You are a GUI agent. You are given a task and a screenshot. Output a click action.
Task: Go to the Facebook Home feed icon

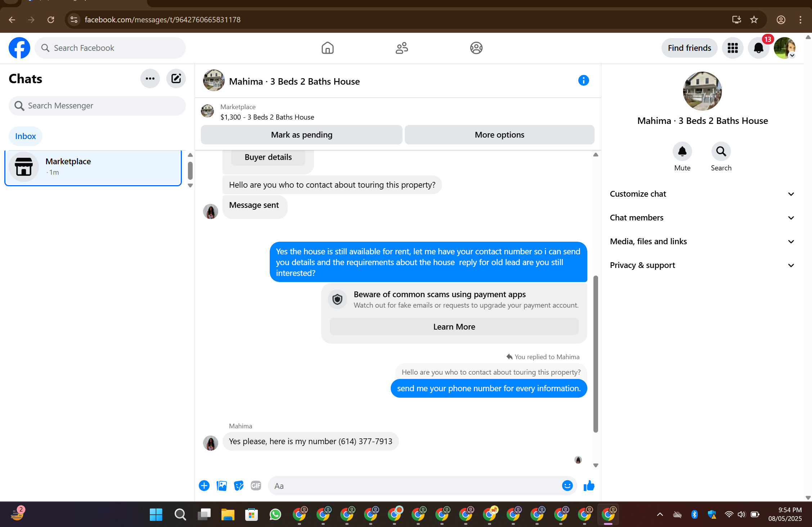[x=327, y=48]
